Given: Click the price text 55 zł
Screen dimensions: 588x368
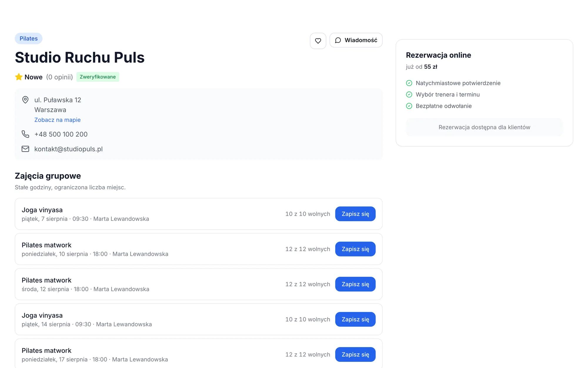Looking at the screenshot, I should pos(430,67).
